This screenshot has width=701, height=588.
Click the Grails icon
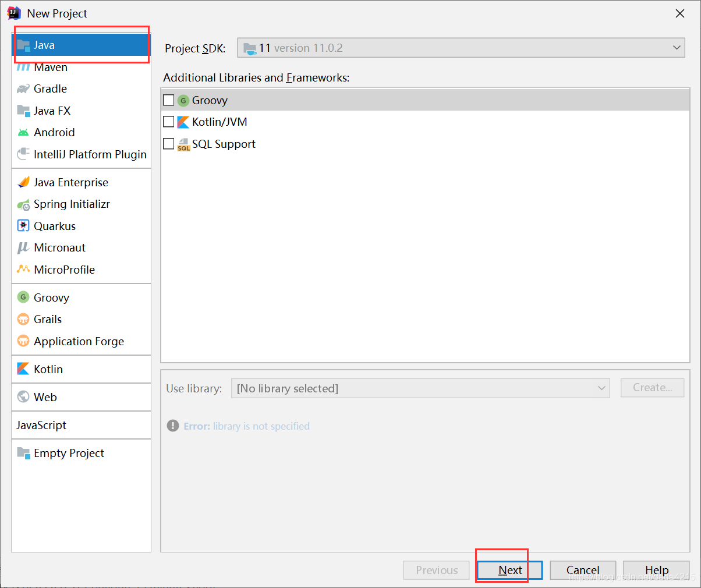pyautogui.click(x=23, y=319)
